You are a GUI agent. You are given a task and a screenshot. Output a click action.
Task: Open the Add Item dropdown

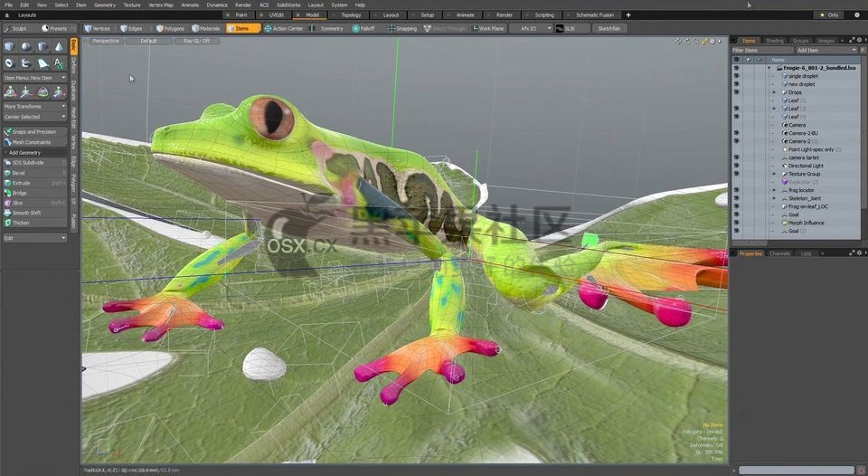tap(826, 51)
